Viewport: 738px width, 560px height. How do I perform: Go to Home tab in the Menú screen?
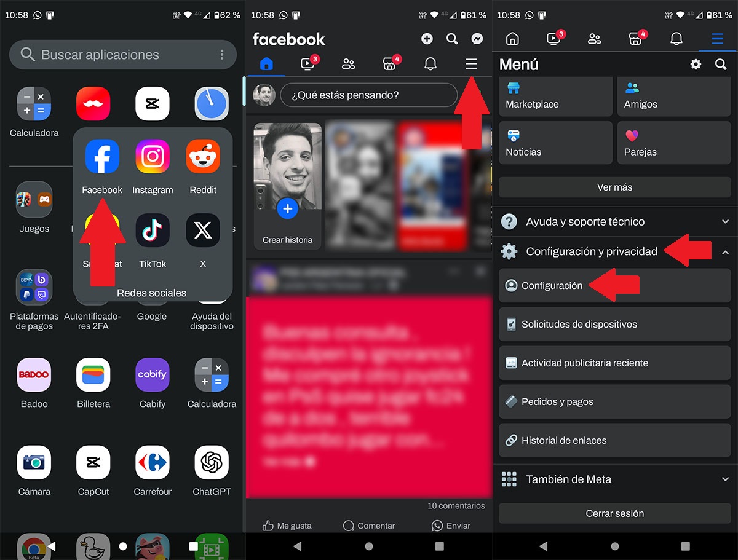pos(512,39)
